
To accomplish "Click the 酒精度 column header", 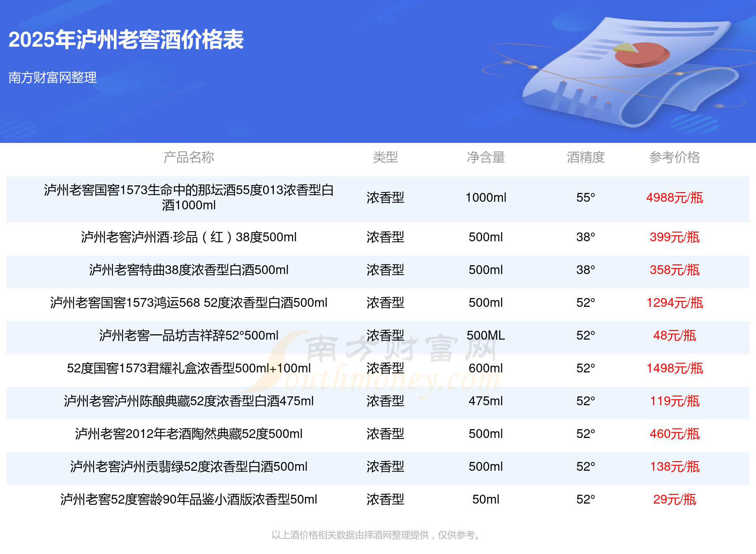I will (585, 157).
